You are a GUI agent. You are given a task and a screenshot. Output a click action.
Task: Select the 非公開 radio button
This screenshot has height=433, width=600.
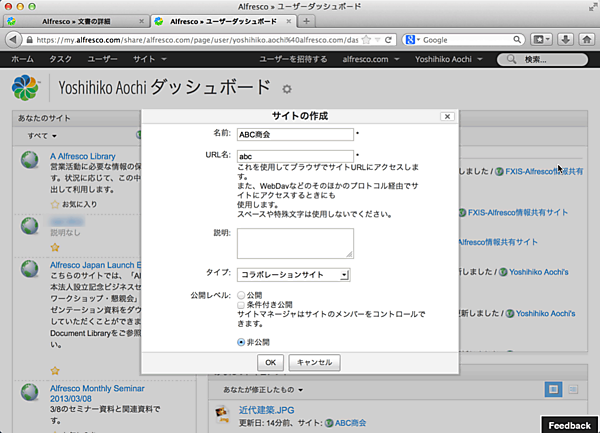click(x=241, y=341)
